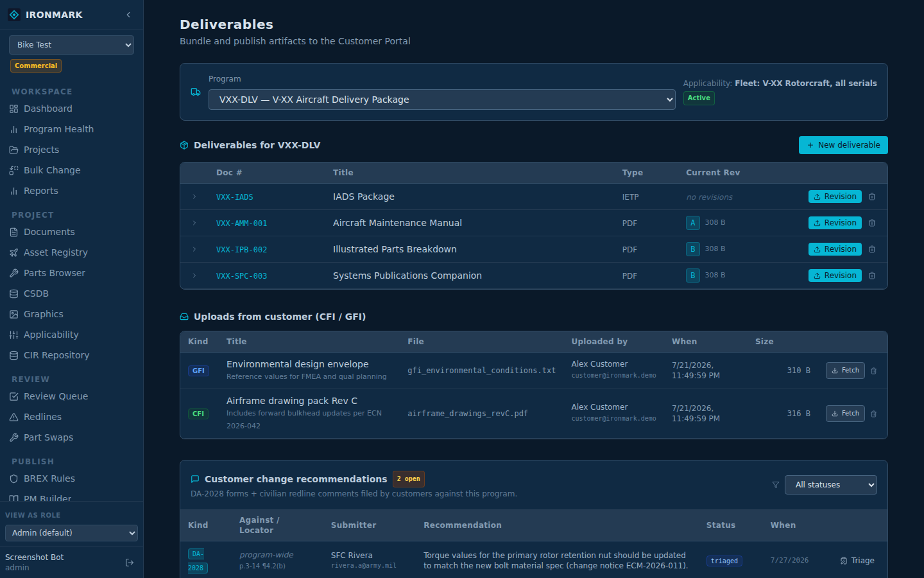
Task: Open the VXX-SPC-003 document link
Action: (241, 276)
